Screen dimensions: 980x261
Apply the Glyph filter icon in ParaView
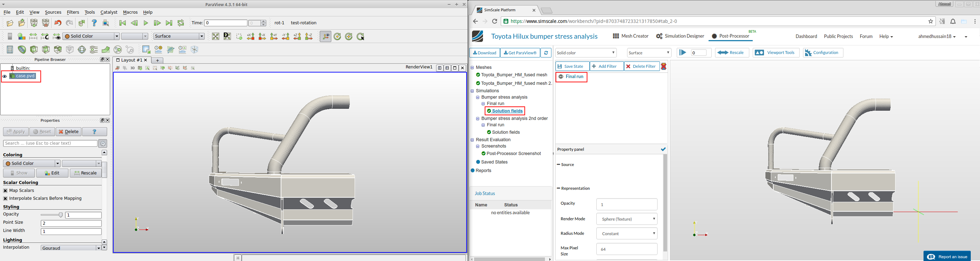(x=82, y=50)
